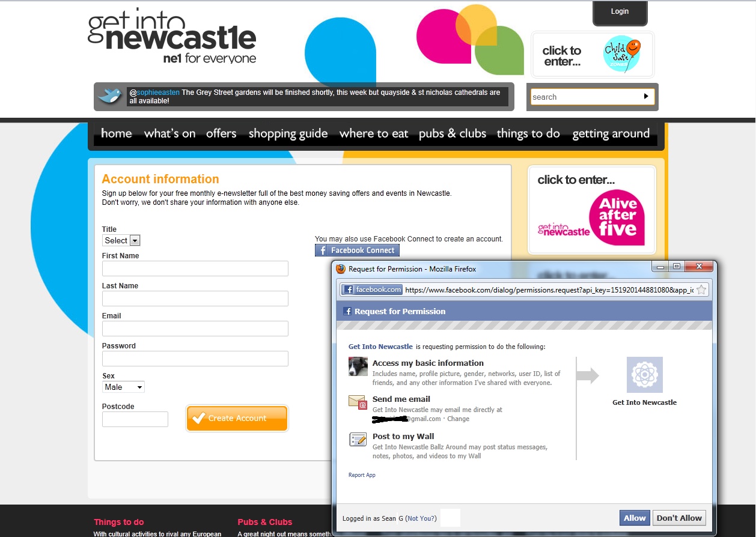Minimize the Request for Permission popup
The height and width of the screenshot is (537, 756).
pyautogui.click(x=661, y=267)
